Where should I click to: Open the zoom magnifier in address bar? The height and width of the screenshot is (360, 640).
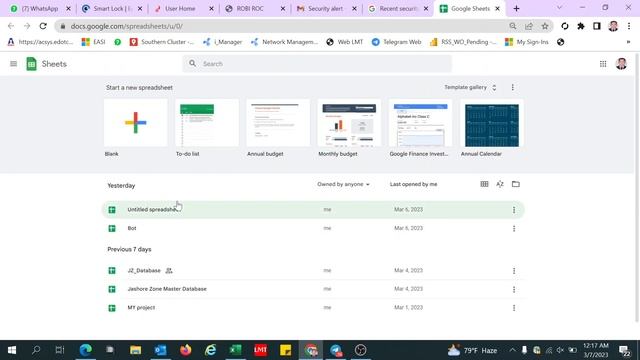[513, 26]
